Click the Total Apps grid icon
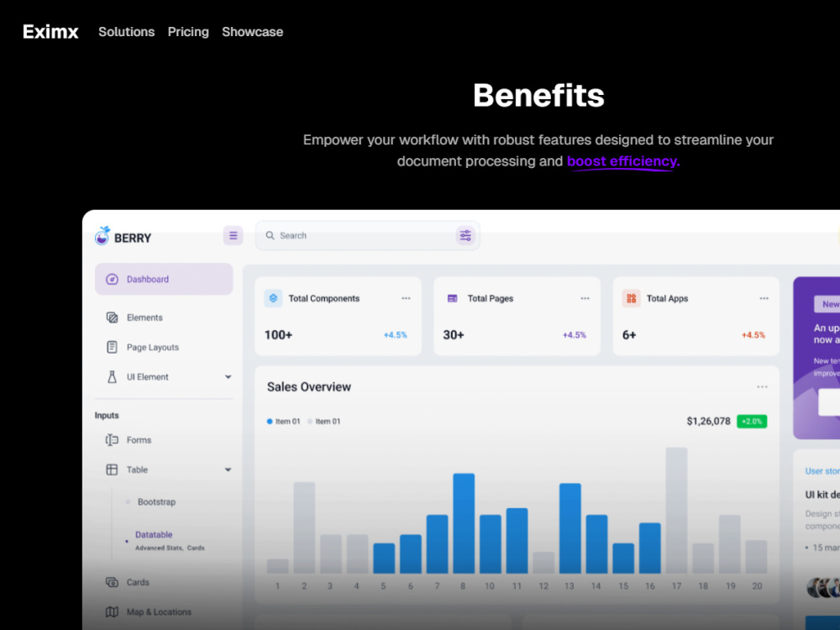The image size is (840, 630). coord(631,298)
